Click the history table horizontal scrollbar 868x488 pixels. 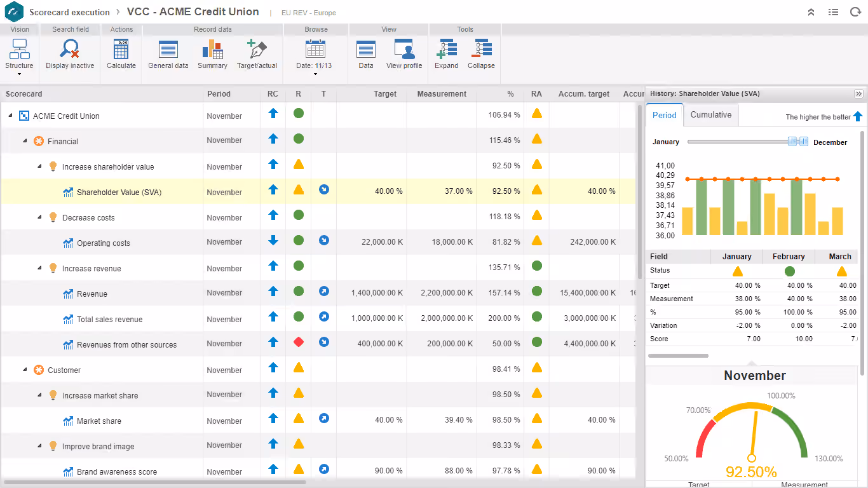click(x=678, y=356)
